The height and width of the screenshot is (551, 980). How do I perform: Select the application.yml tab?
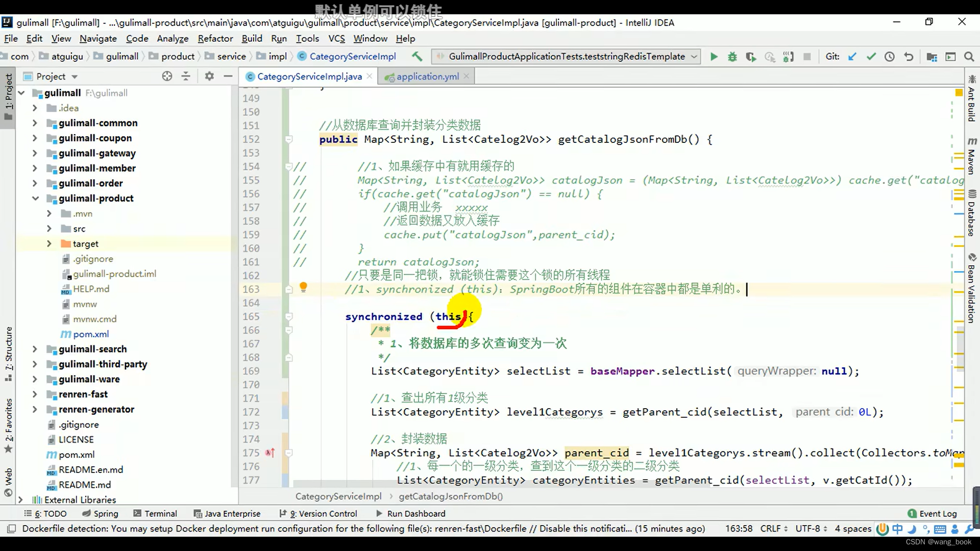point(427,76)
